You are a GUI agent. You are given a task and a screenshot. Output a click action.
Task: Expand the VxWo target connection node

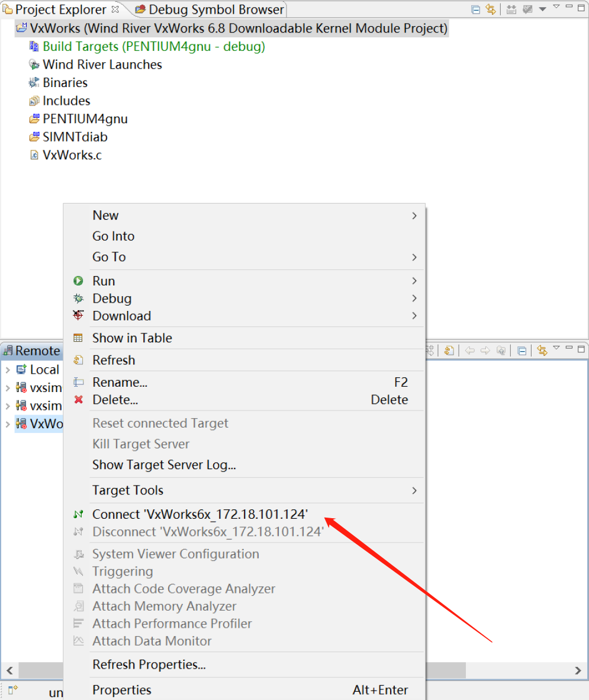8,424
